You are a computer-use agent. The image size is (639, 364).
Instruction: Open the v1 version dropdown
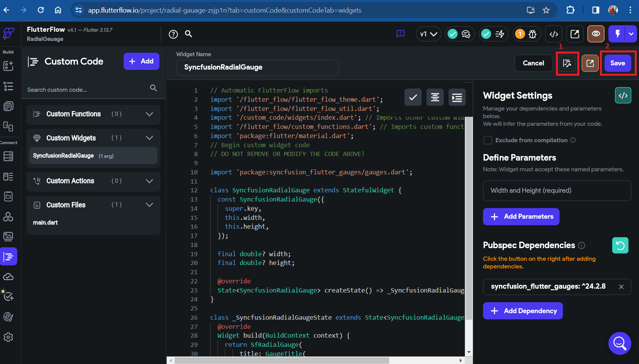[428, 34]
